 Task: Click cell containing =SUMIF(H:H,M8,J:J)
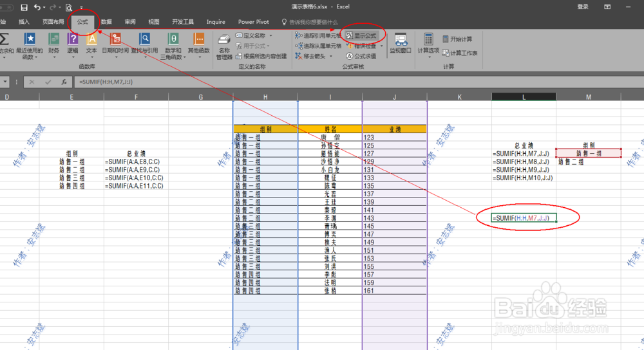tap(524, 162)
